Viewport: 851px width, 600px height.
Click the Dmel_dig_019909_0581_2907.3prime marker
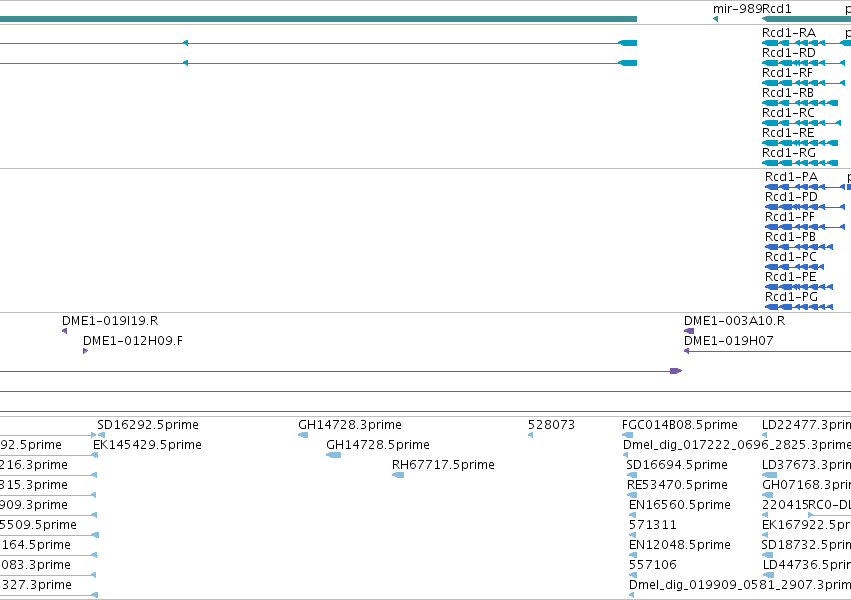coord(631,595)
